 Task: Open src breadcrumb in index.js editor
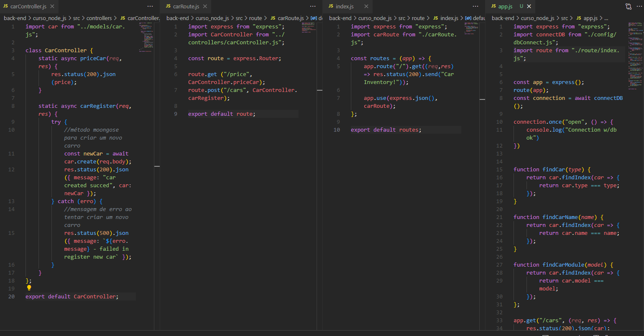click(x=402, y=18)
